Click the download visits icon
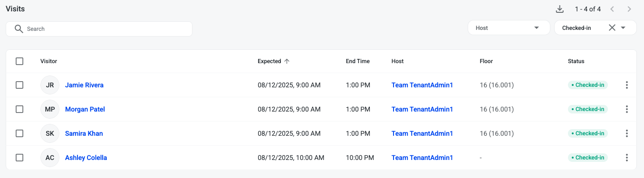This screenshot has width=644, height=178. (560, 9)
